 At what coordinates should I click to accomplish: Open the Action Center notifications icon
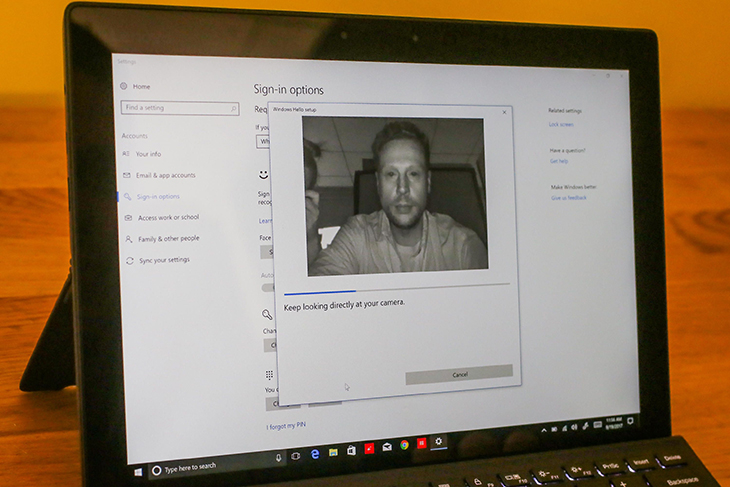point(630,421)
